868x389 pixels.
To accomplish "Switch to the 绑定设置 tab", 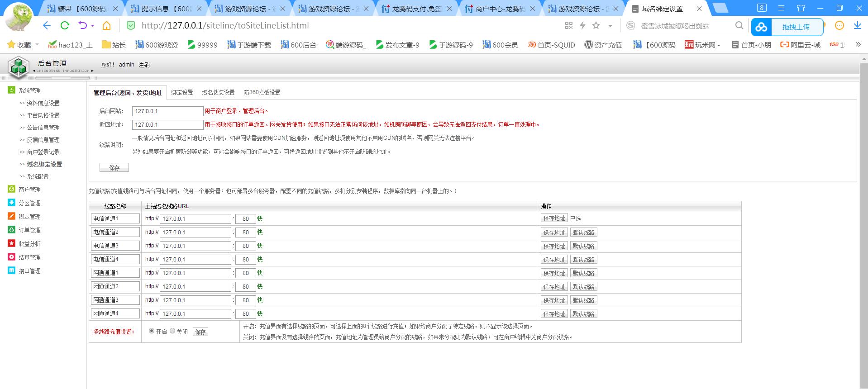I will point(182,92).
